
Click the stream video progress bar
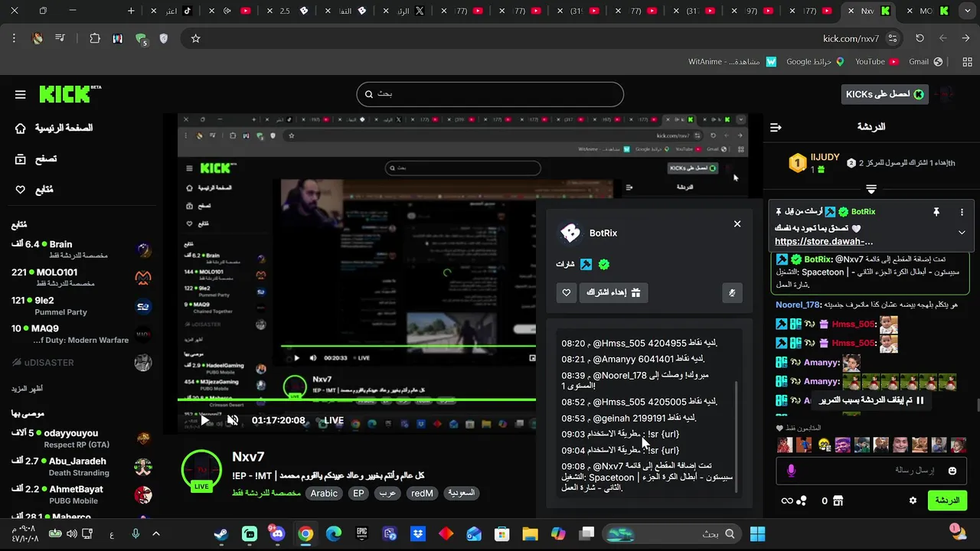tap(357, 399)
